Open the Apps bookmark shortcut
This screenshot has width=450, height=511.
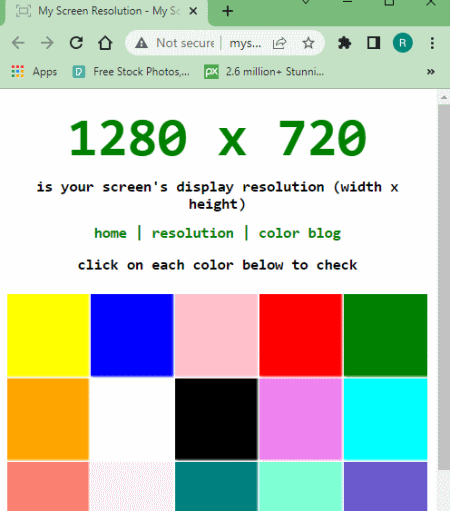34,72
